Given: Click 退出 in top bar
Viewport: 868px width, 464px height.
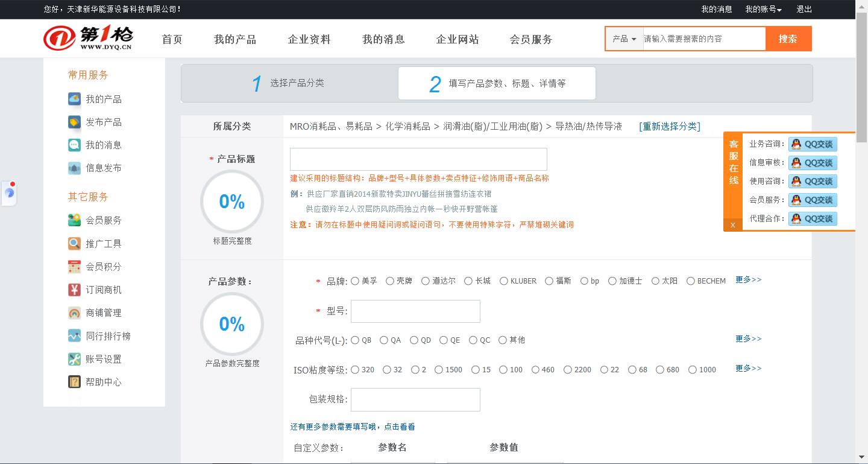Looking at the screenshot, I should [804, 9].
